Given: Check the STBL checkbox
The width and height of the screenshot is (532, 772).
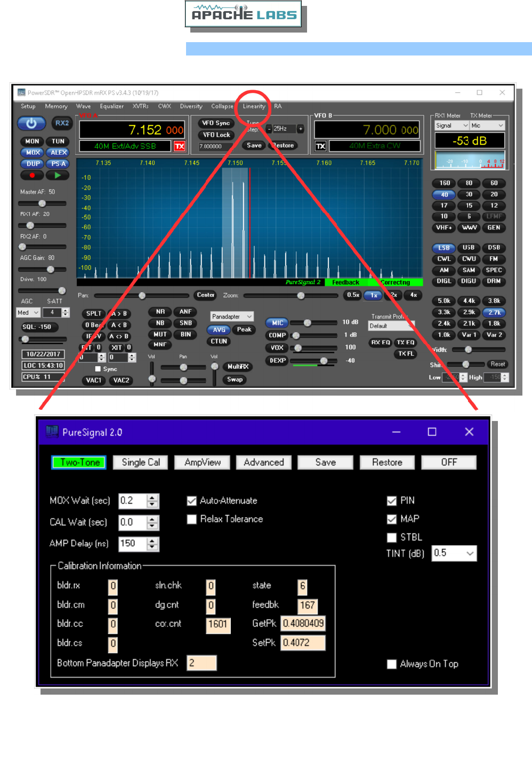Looking at the screenshot, I should coord(392,537).
